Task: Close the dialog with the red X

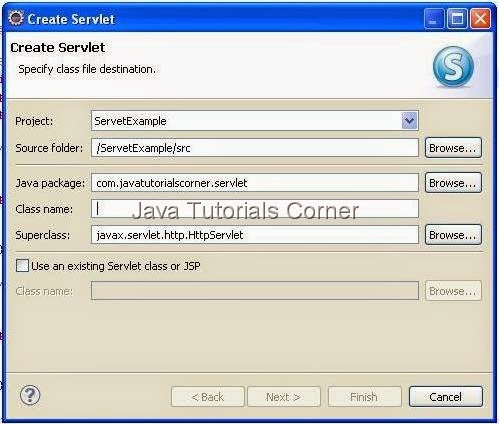Action: [x=480, y=18]
